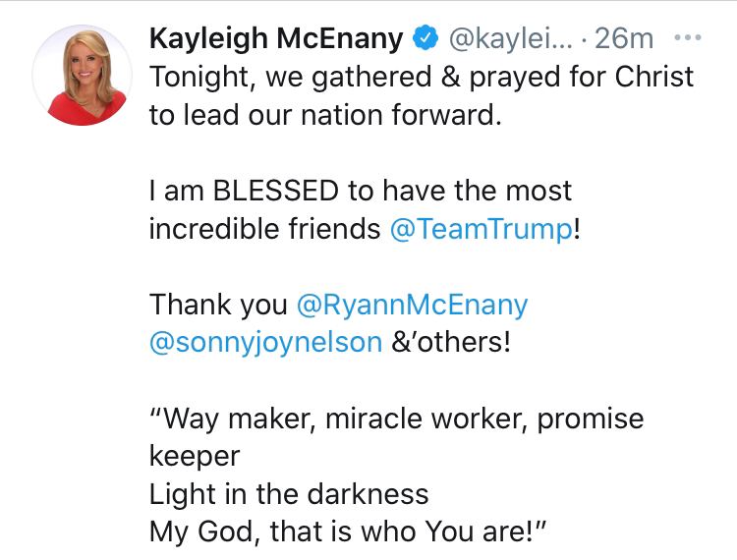737x560 pixels.
Task: Click the 26m timestamp
Action: pyautogui.click(x=624, y=39)
